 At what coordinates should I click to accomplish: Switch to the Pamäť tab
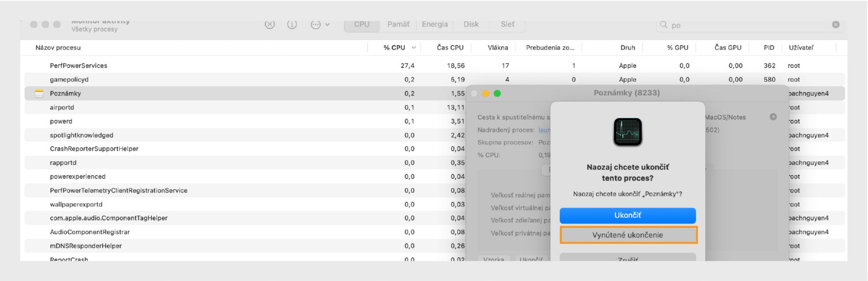point(398,24)
